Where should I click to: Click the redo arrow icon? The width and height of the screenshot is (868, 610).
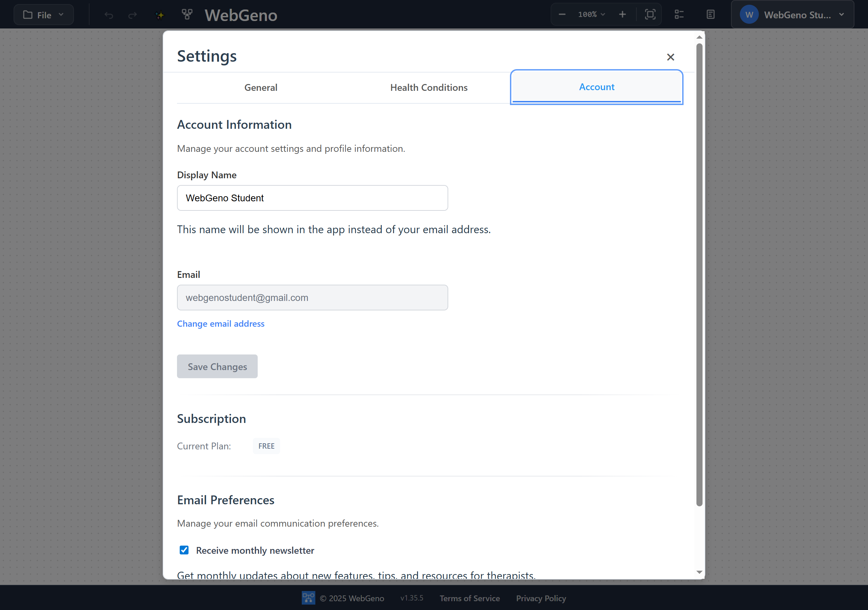(x=132, y=15)
